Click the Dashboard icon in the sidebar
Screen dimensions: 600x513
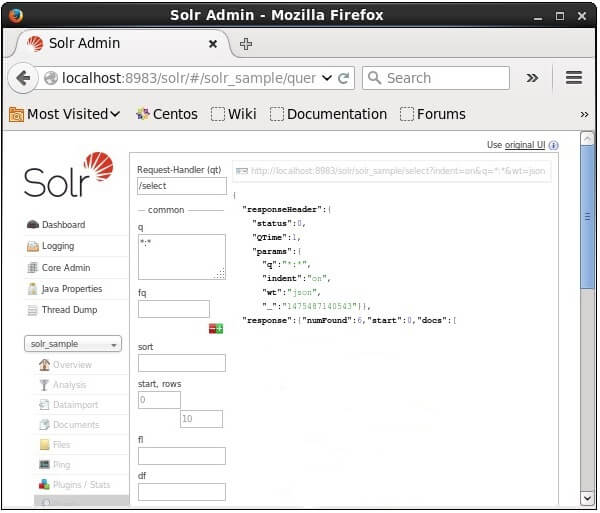33,225
